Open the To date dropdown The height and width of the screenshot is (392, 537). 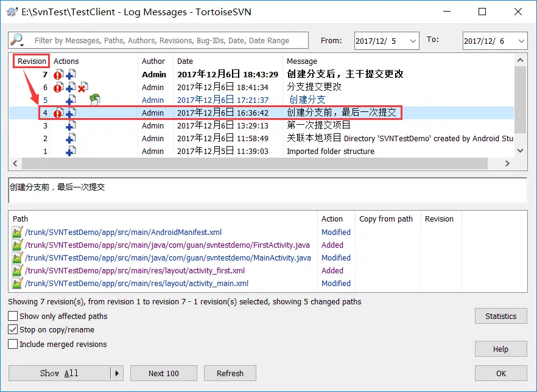[521, 41]
